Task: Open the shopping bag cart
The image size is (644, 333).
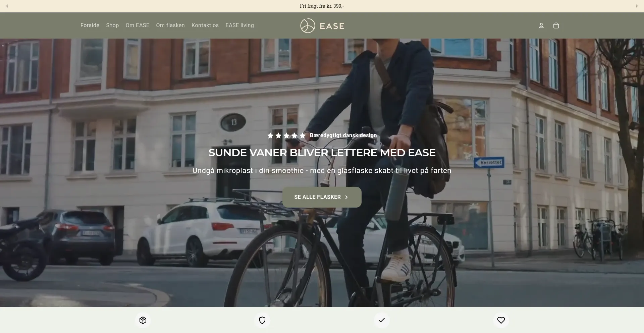Action: [556, 25]
